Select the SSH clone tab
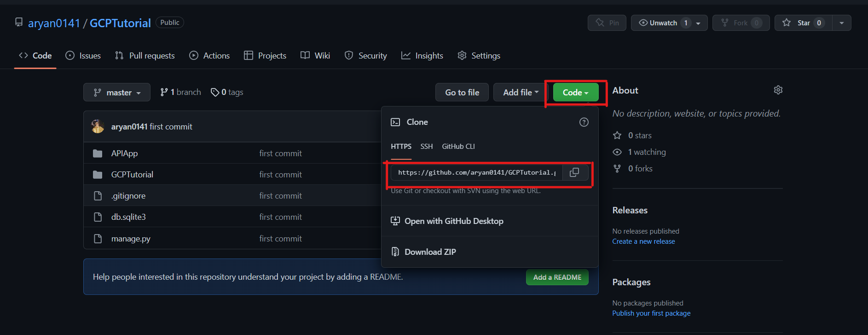Viewport: 868px width, 335px height. [x=427, y=146]
